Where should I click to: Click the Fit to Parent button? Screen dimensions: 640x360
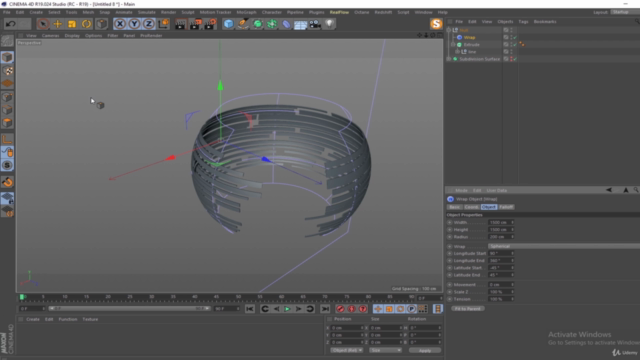(468, 309)
